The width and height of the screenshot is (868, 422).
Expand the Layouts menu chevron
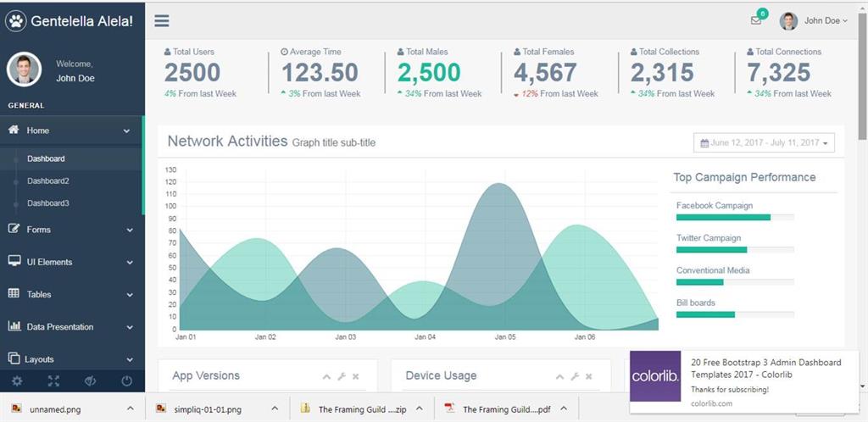130,360
